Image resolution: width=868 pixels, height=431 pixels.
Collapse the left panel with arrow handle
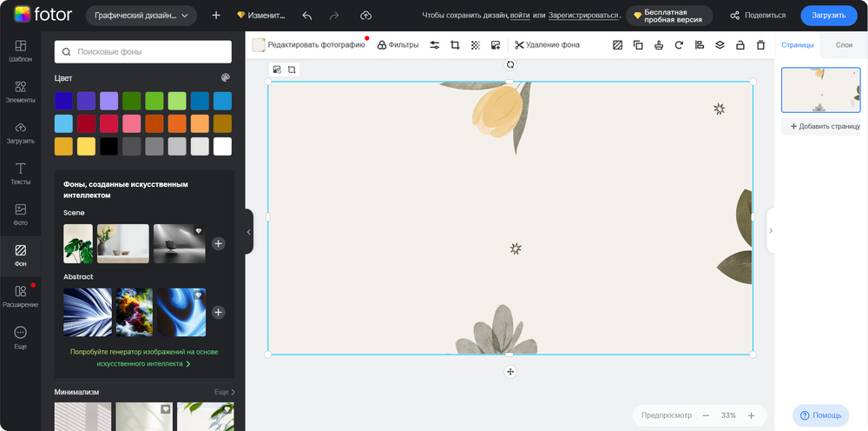click(249, 232)
